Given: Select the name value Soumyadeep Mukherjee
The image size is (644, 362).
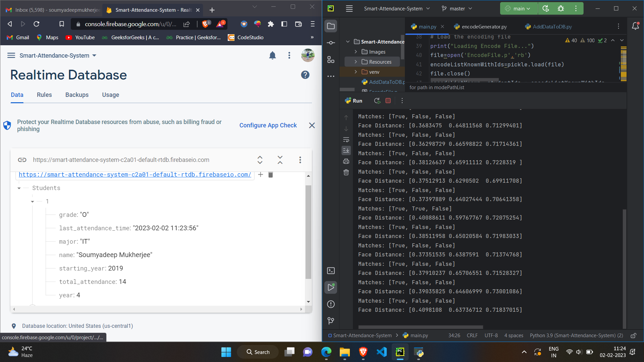Looking at the screenshot, I should [114, 255].
